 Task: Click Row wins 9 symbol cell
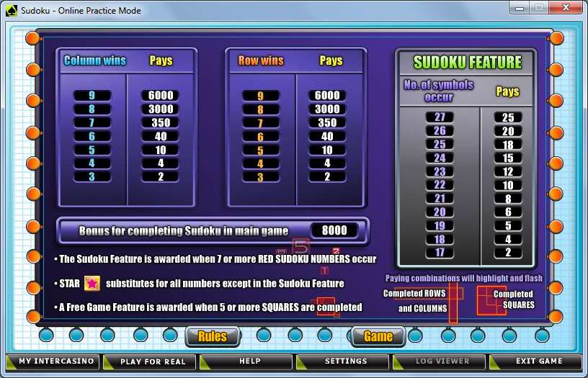point(261,96)
